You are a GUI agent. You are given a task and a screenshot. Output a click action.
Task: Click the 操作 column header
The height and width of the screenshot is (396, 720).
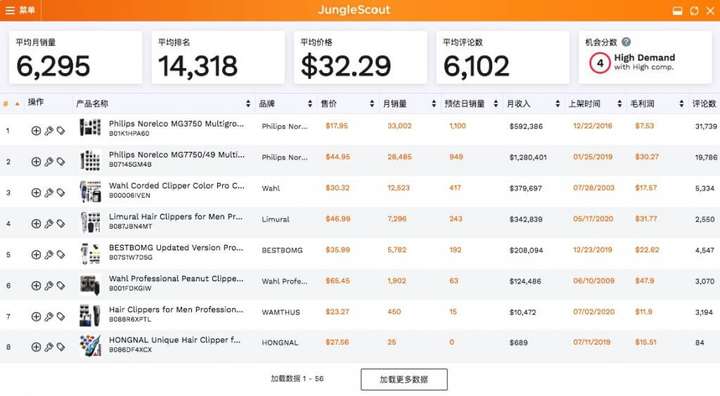click(x=35, y=102)
